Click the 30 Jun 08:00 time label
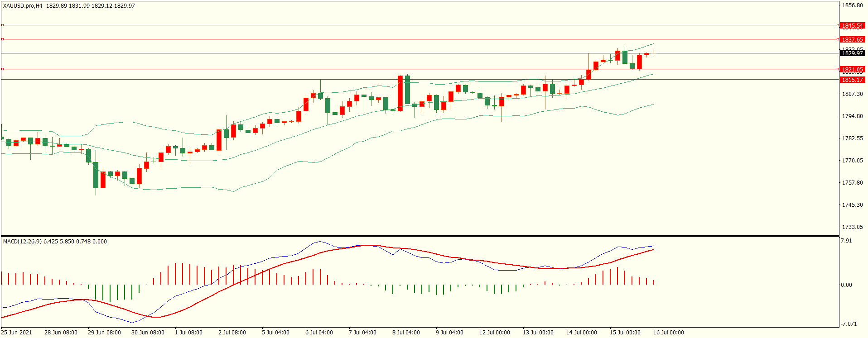Screen dimensions: 868x338 [148, 333]
